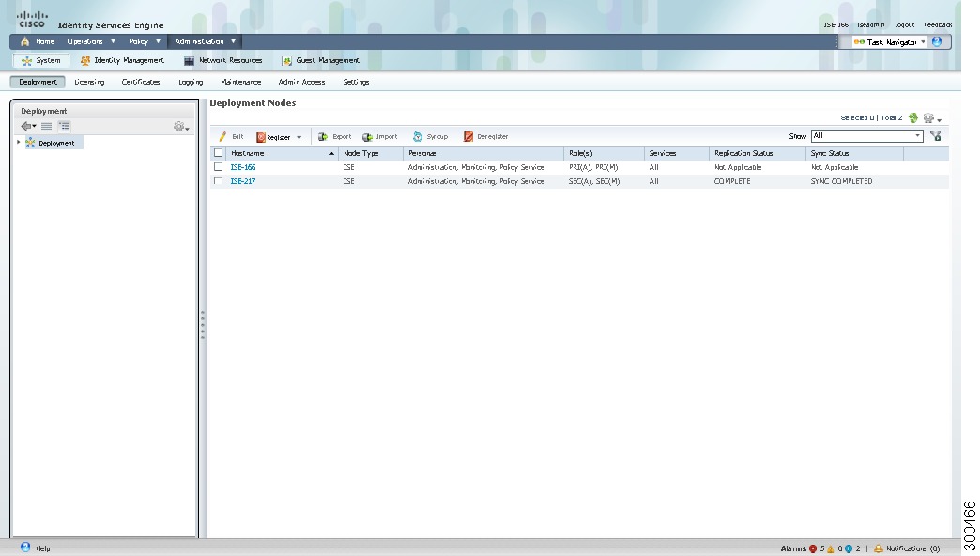Select Guest Management tab
980x556 pixels.
click(321, 61)
